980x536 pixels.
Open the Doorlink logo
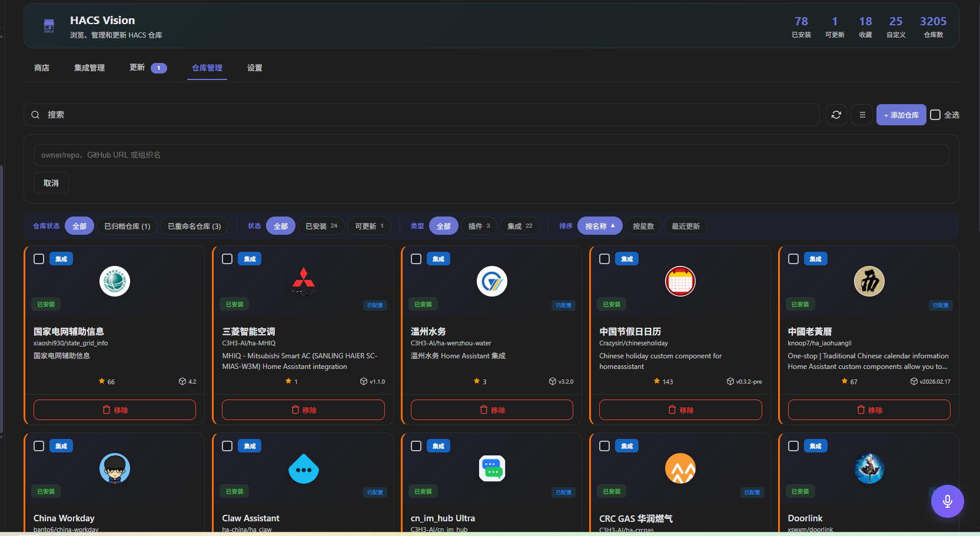[x=869, y=468]
